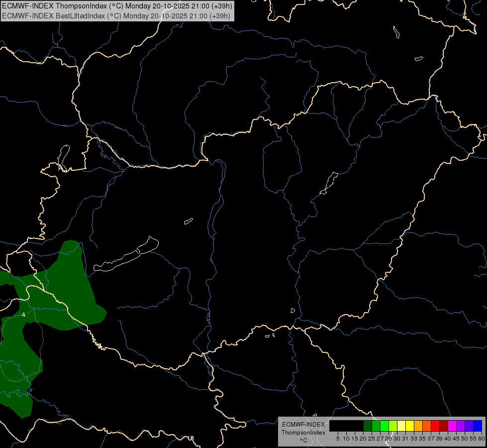Click the legend tick value "30"

397,439
